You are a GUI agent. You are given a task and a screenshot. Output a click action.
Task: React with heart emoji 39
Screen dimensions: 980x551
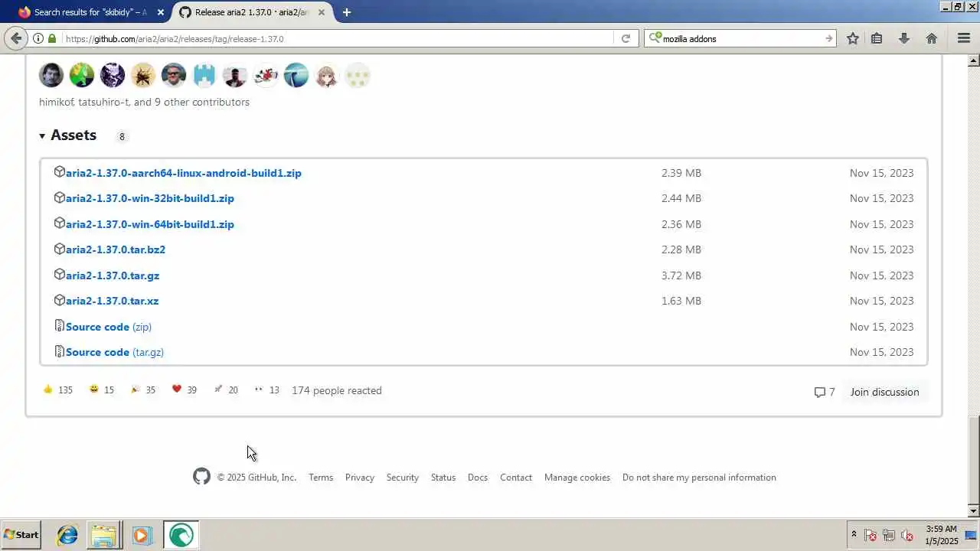[184, 390]
